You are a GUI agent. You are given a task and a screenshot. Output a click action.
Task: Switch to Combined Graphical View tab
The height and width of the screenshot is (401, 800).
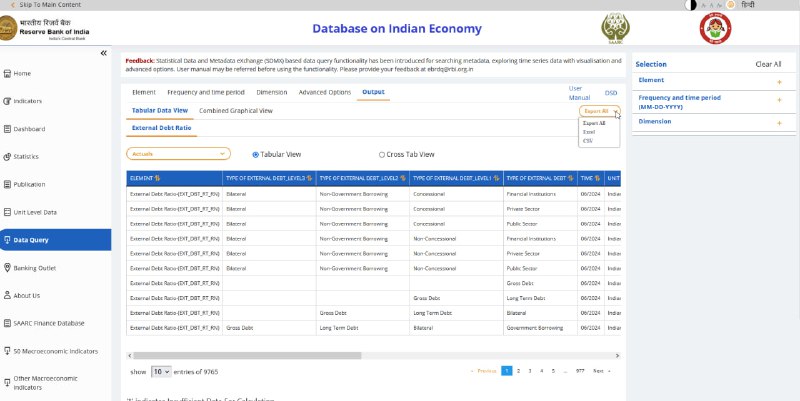point(236,111)
